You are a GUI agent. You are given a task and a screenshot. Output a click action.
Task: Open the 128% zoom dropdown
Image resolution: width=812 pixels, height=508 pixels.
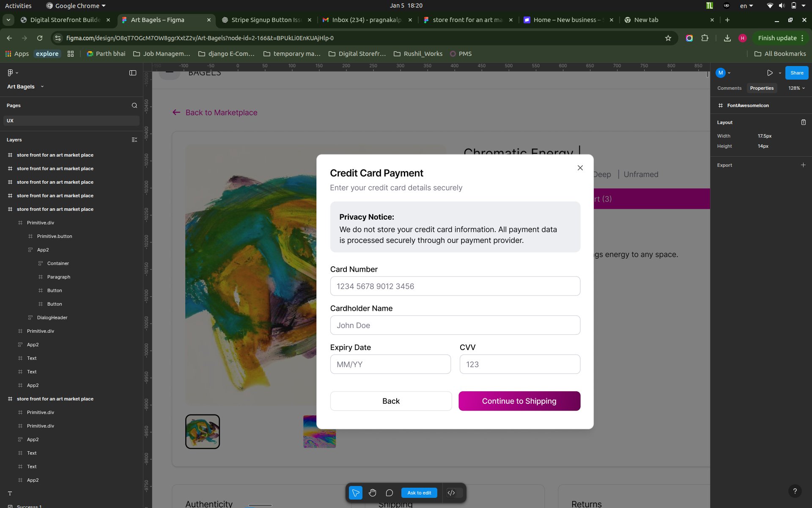coord(796,88)
